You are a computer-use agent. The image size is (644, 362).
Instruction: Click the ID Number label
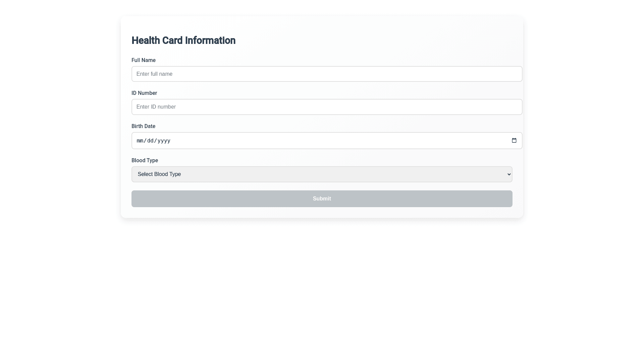tap(144, 93)
